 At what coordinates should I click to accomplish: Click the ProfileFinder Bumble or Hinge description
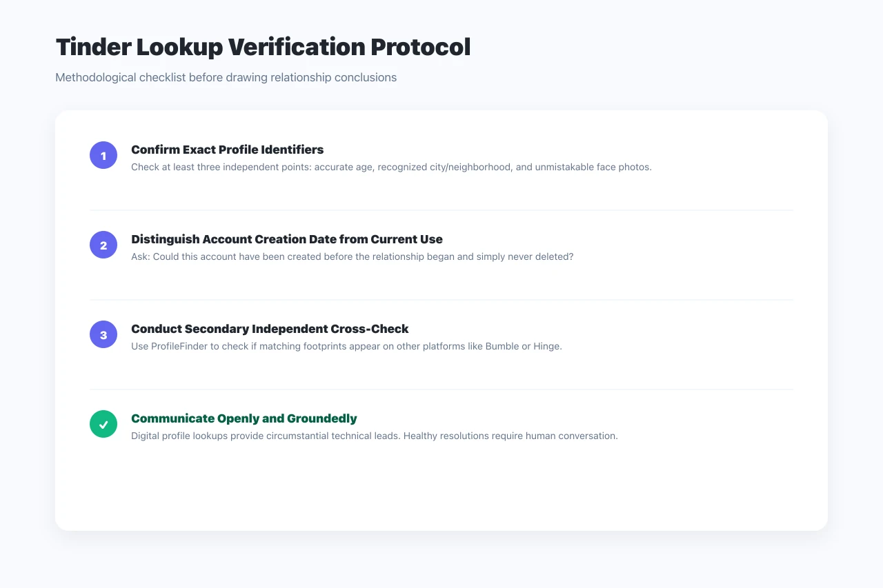[346, 346]
